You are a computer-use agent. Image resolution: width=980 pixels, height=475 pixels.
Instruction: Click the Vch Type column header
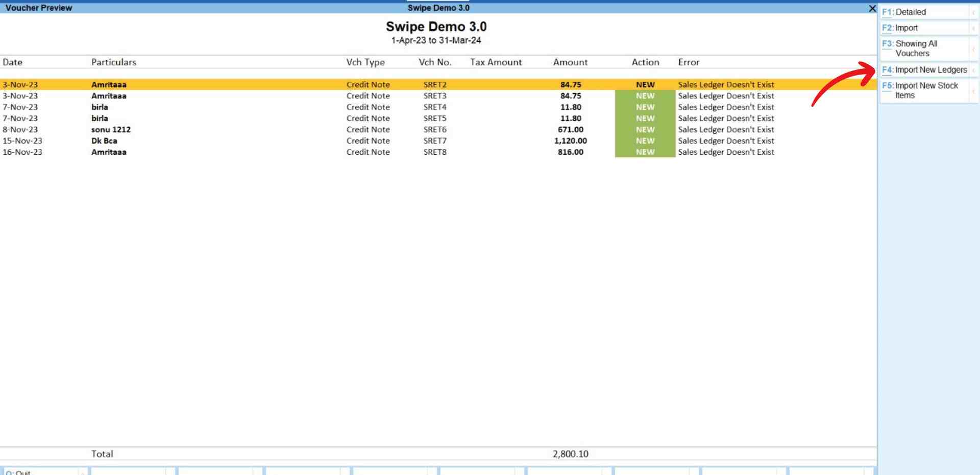(x=365, y=62)
